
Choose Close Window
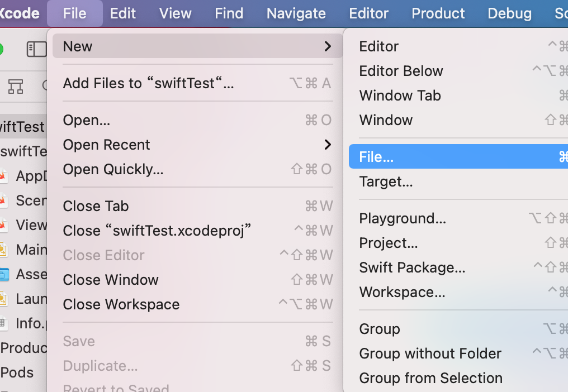197,280
